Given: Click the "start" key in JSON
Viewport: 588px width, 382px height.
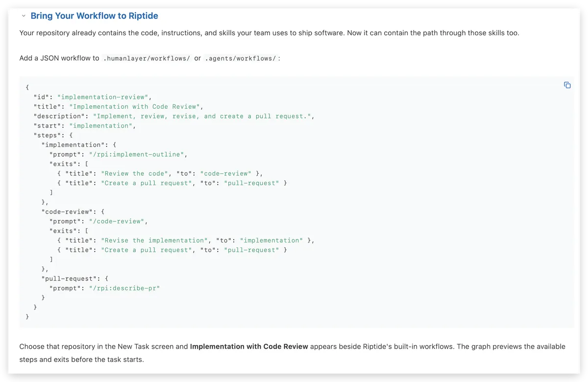Looking at the screenshot, I should tap(47, 125).
